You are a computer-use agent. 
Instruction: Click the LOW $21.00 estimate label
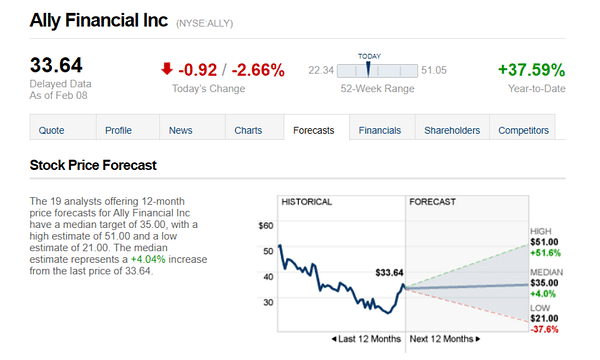[x=544, y=319]
